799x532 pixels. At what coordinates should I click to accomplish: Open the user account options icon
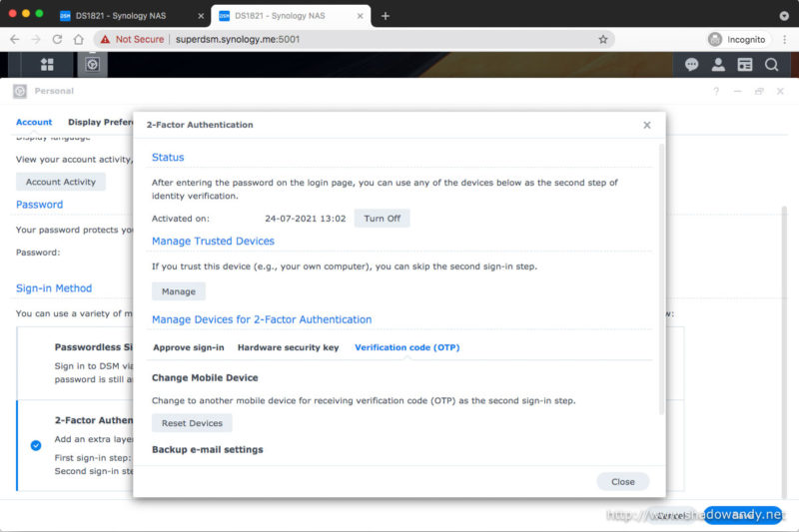(718, 64)
